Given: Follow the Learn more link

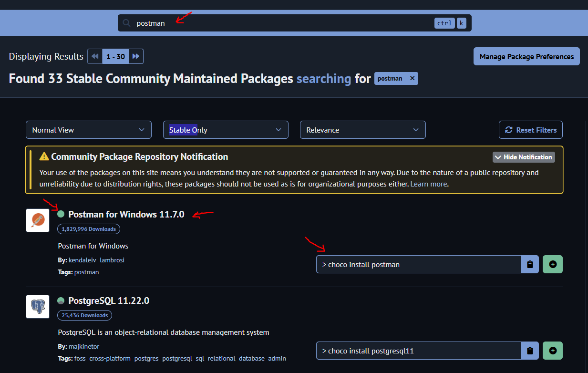Looking at the screenshot, I should tap(429, 184).
